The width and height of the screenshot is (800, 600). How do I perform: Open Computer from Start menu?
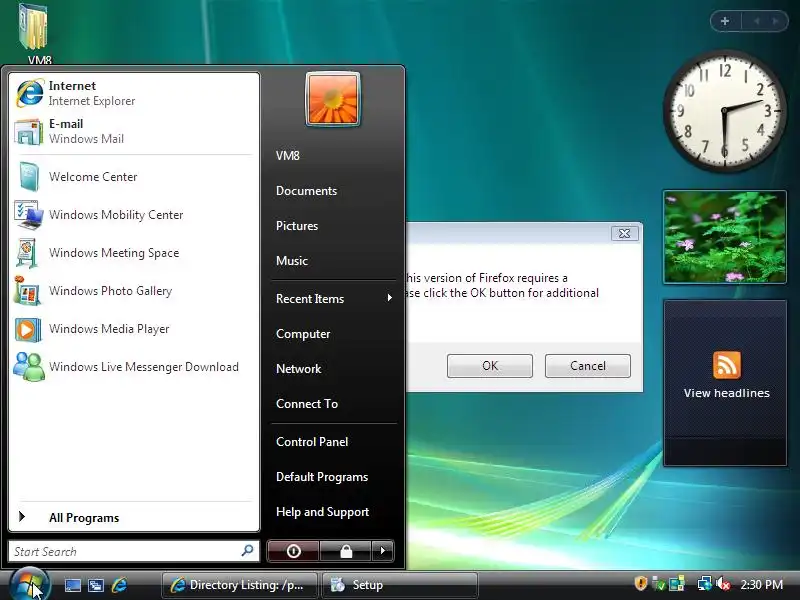(303, 334)
